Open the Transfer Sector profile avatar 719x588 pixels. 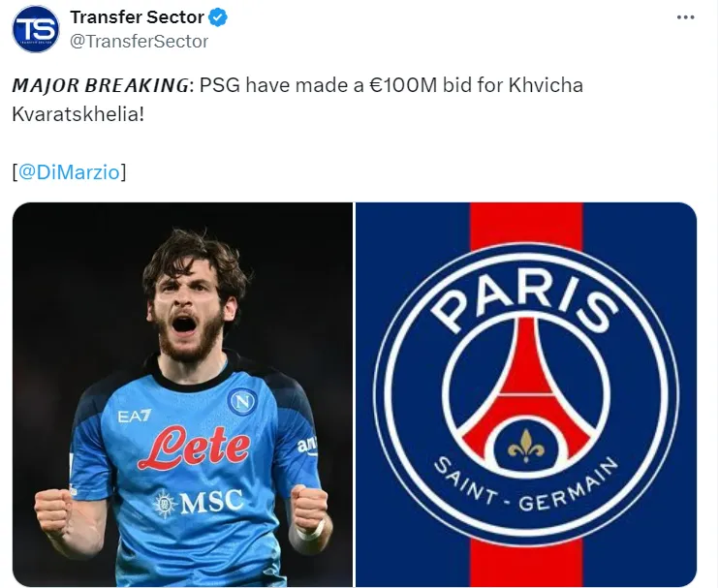(36, 29)
